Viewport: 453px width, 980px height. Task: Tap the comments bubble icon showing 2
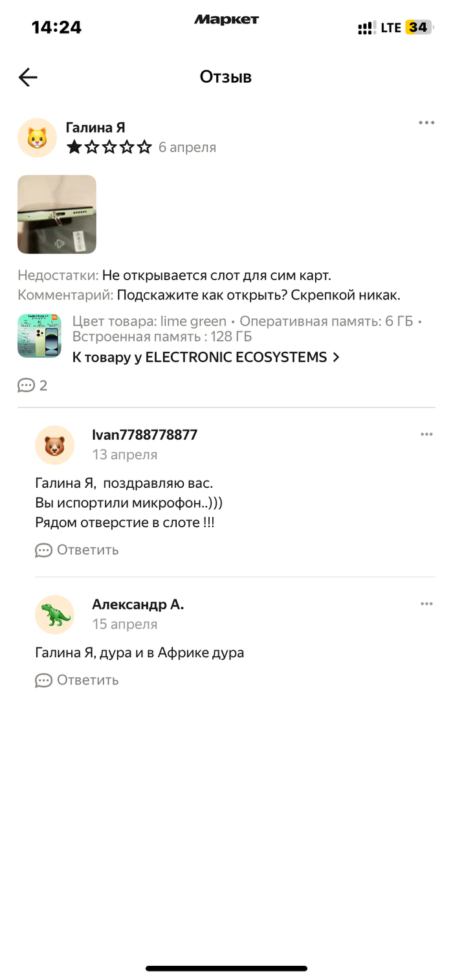(27, 386)
